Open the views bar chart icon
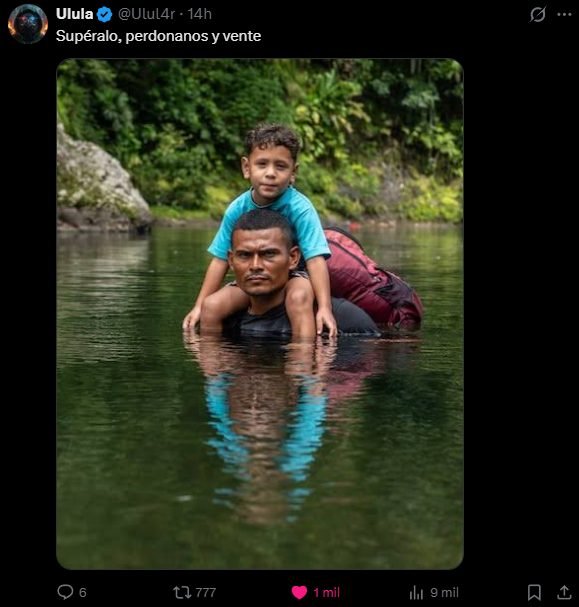Screen dimensions: 579x607 click(416, 592)
